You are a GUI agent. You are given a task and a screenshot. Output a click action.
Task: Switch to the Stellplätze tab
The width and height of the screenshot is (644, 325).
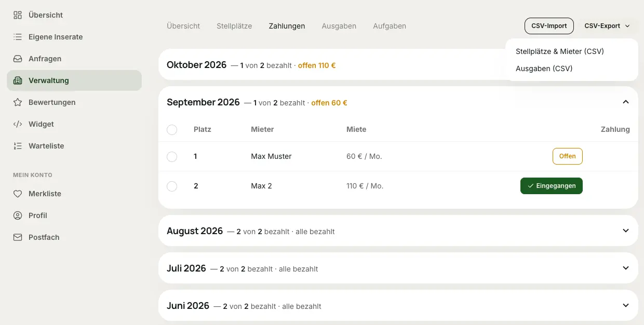click(234, 26)
